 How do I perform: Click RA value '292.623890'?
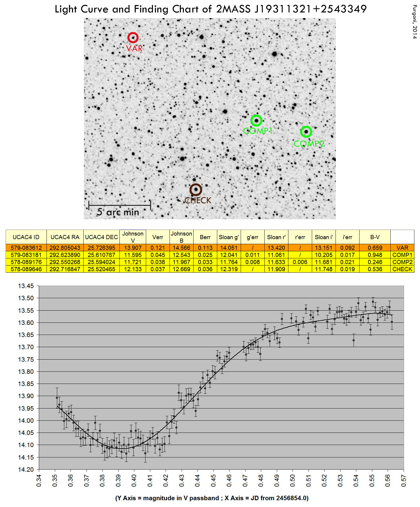pyautogui.click(x=65, y=255)
